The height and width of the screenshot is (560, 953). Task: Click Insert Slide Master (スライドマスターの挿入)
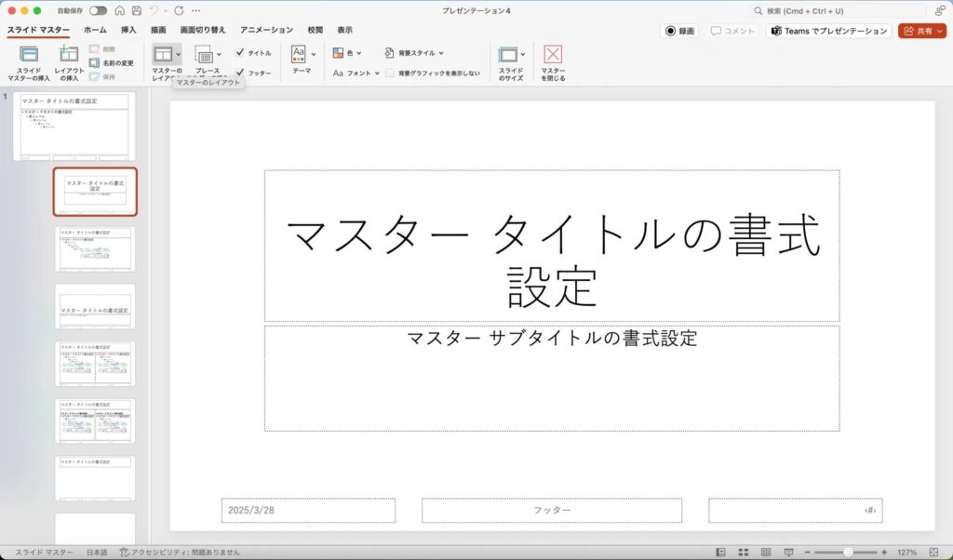point(29,62)
